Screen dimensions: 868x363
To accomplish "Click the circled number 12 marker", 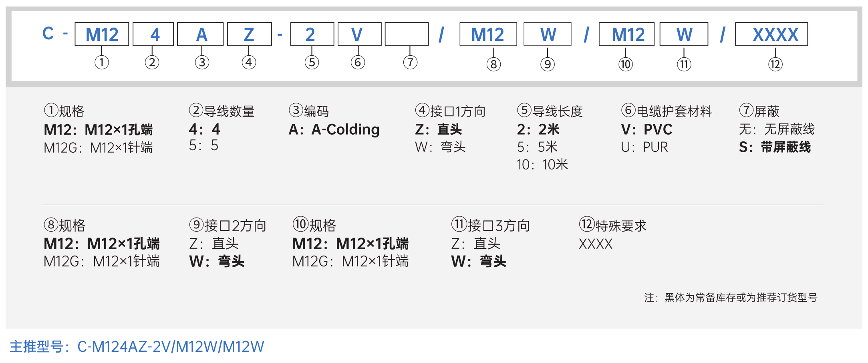I will (x=775, y=64).
